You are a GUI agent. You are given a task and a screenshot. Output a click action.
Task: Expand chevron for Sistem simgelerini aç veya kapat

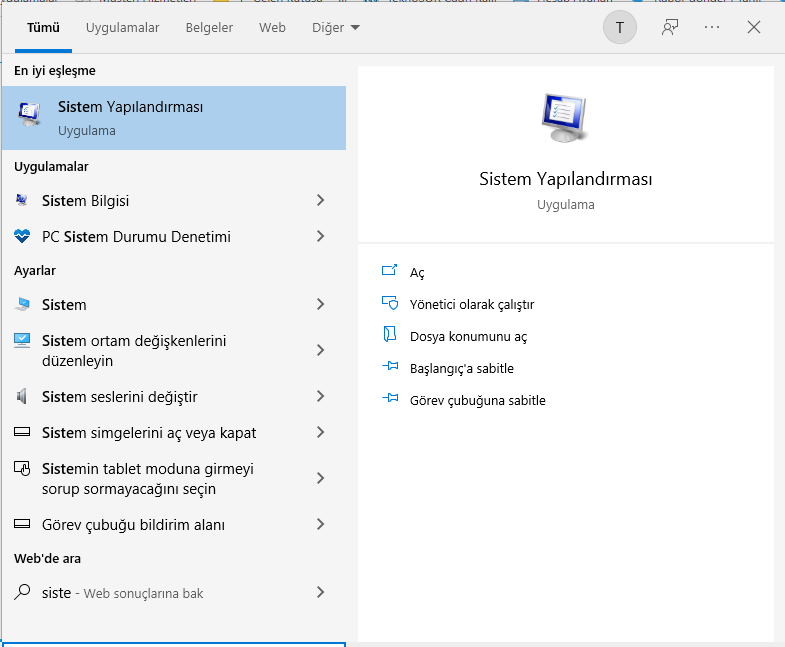pyautogui.click(x=320, y=432)
